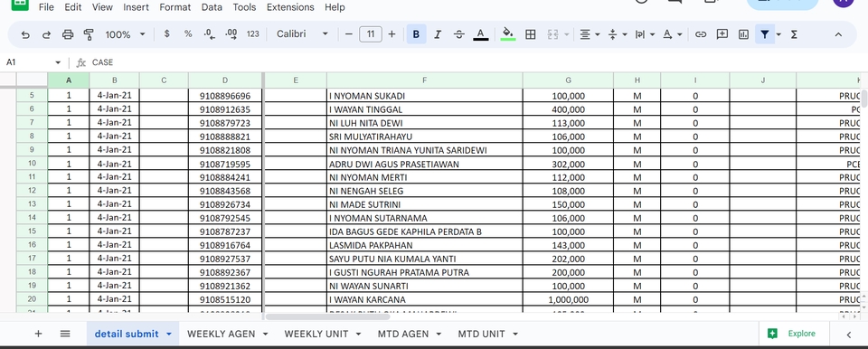Open the zoom 100% dropdown
This screenshot has height=349, width=868.
coord(125,34)
